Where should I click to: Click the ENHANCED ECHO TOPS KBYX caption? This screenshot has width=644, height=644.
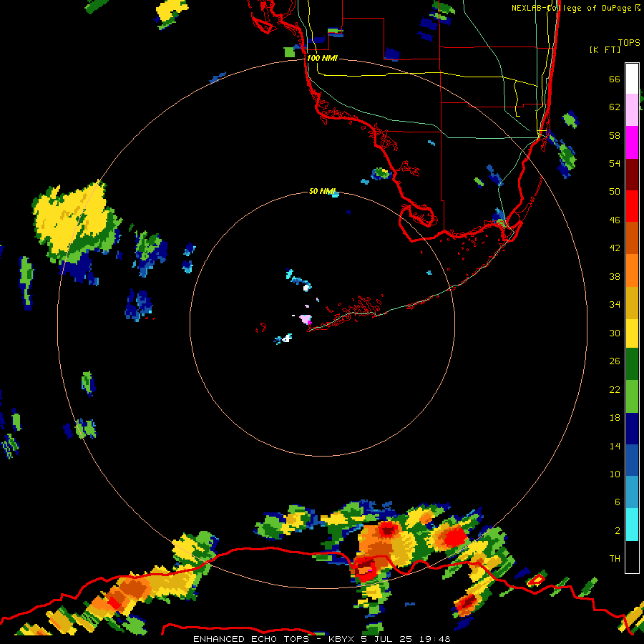click(x=321, y=639)
